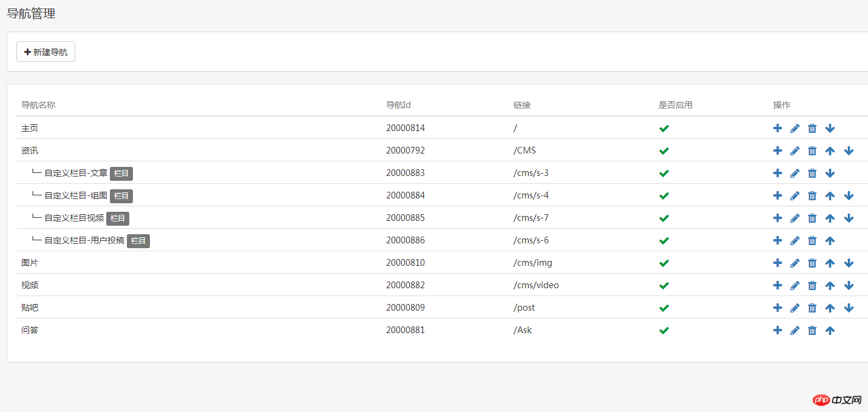Delete the 图片 navigation item
This screenshot has width=868, height=412.
(812, 263)
